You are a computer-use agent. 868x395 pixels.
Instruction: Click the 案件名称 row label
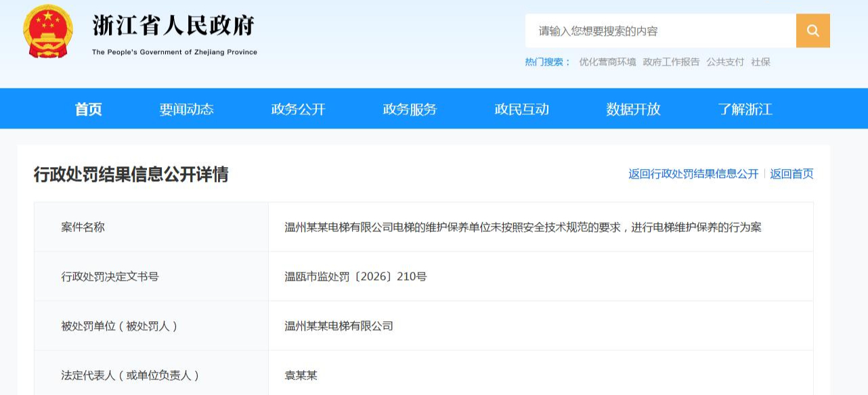point(83,227)
